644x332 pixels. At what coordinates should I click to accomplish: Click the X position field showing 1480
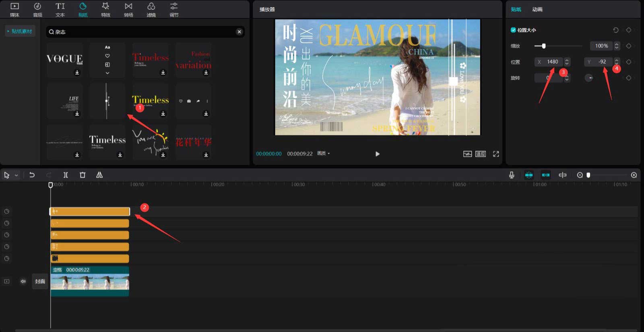tap(549, 62)
